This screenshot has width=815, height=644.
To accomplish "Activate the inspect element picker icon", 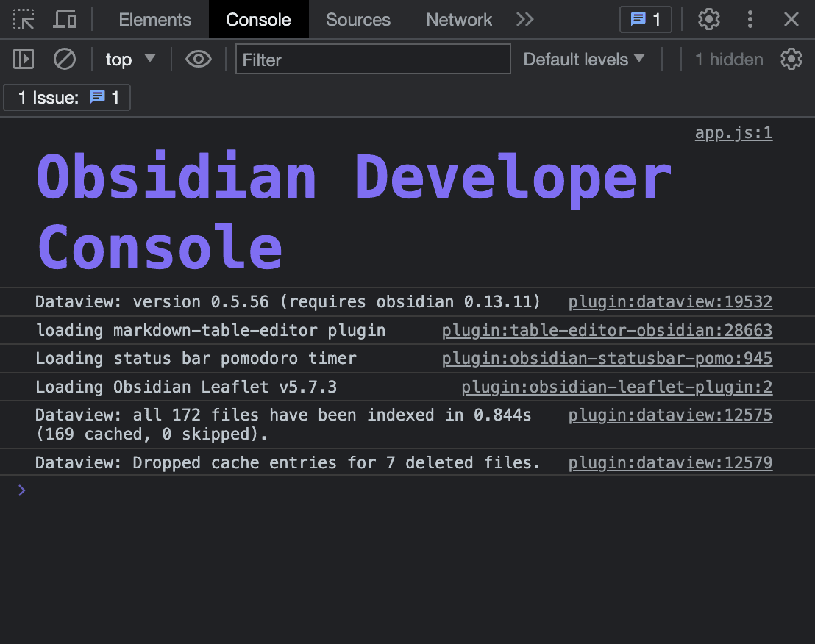I will point(24,20).
